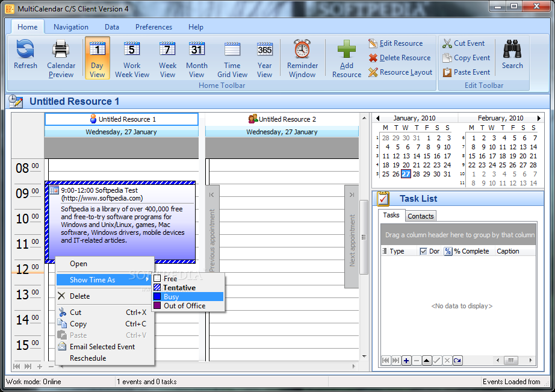The image size is (555, 392).
Task: Open the Reminder Window
Action: (x=302, y=59)
